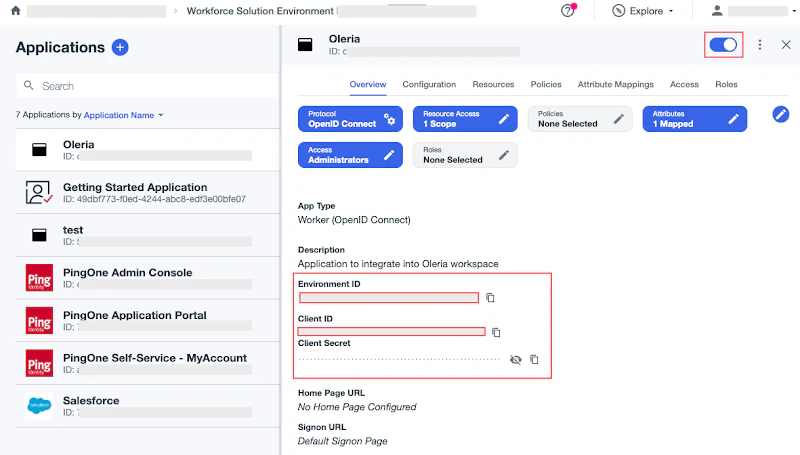The width and height of the screenshot is (800, 455).
Task: Select Salesforce application row
Action: point(148,406)
